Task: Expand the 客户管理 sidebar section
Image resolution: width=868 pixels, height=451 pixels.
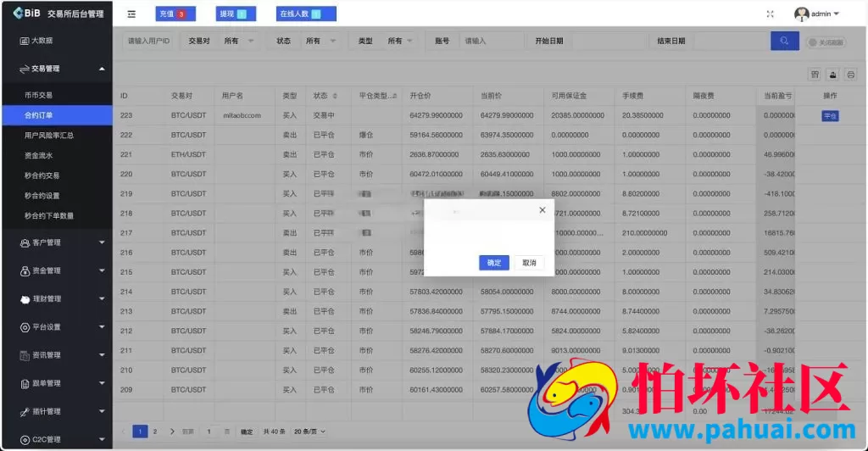Action: [57, 242]
